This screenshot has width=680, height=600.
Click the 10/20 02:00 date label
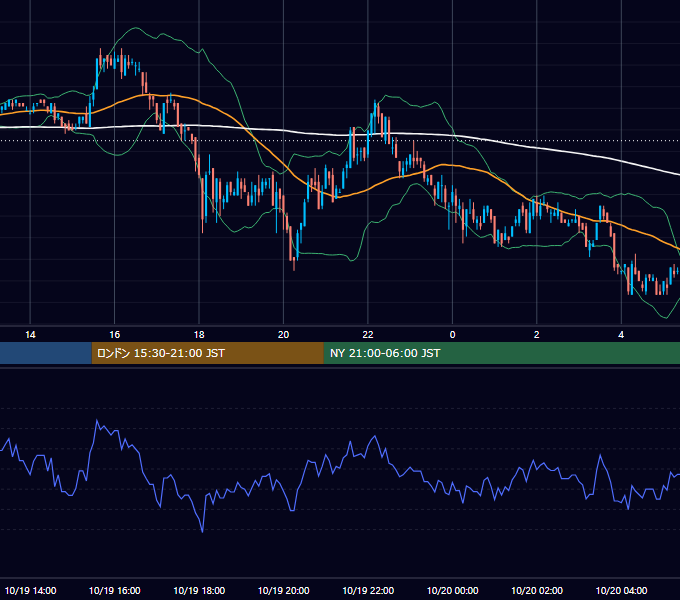click(x=537, y=590)
